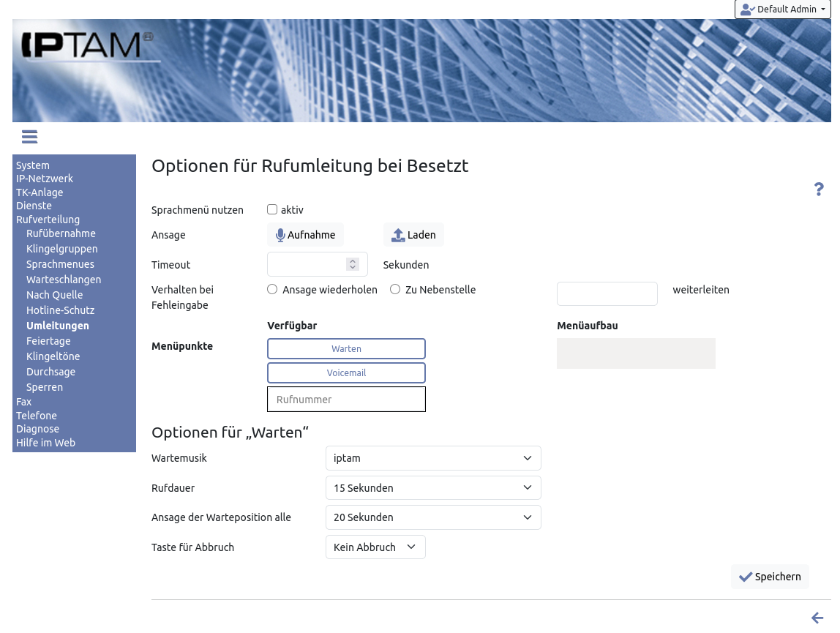Click the upload Laden icon
The width and height of the screenshot is (840, 633).
click(x=398, y=235)
